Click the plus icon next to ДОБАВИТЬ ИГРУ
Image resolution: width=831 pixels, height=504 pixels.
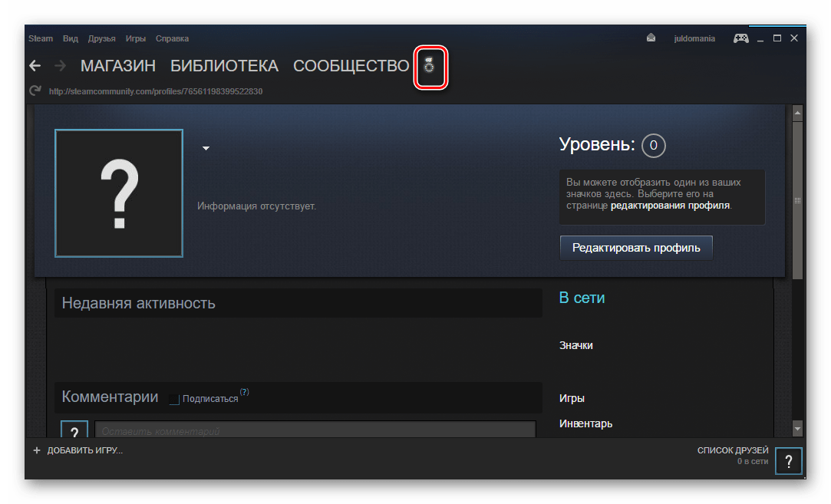[x=37, y=450]
